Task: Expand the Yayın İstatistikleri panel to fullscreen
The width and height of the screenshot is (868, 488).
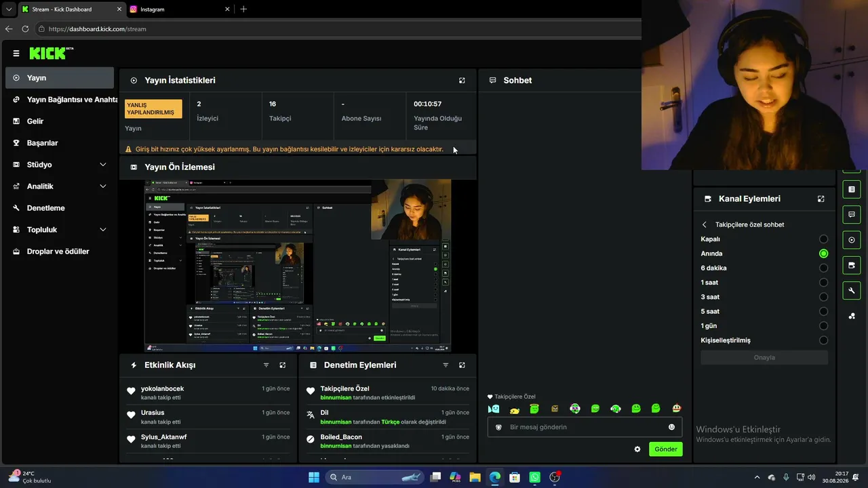Action: click(462, 81)
